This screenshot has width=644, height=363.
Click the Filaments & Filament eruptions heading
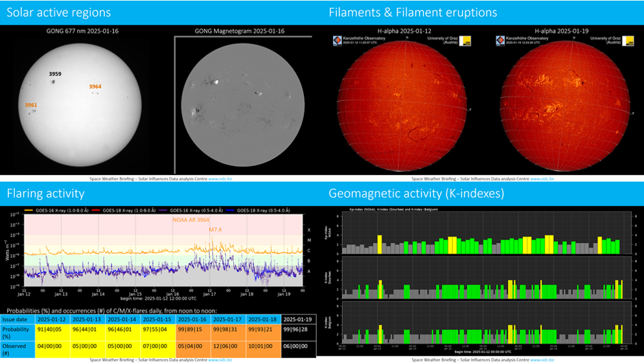pos(413,12)
